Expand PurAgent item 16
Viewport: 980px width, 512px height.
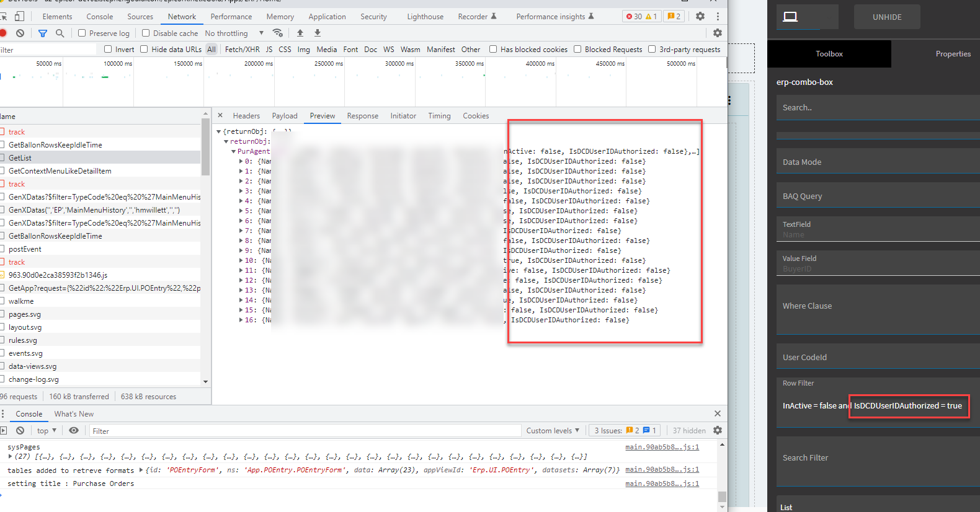click(x=241, y=320)
